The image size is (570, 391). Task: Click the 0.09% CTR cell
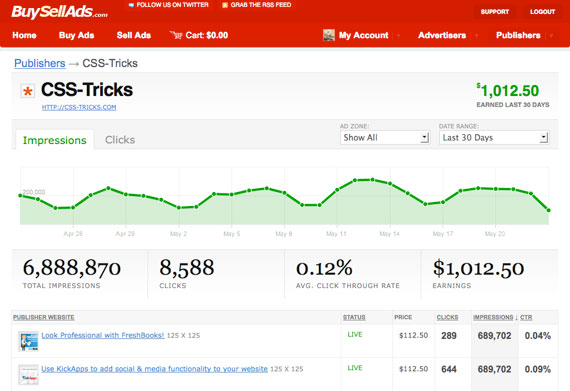click(x=538, y=369)
